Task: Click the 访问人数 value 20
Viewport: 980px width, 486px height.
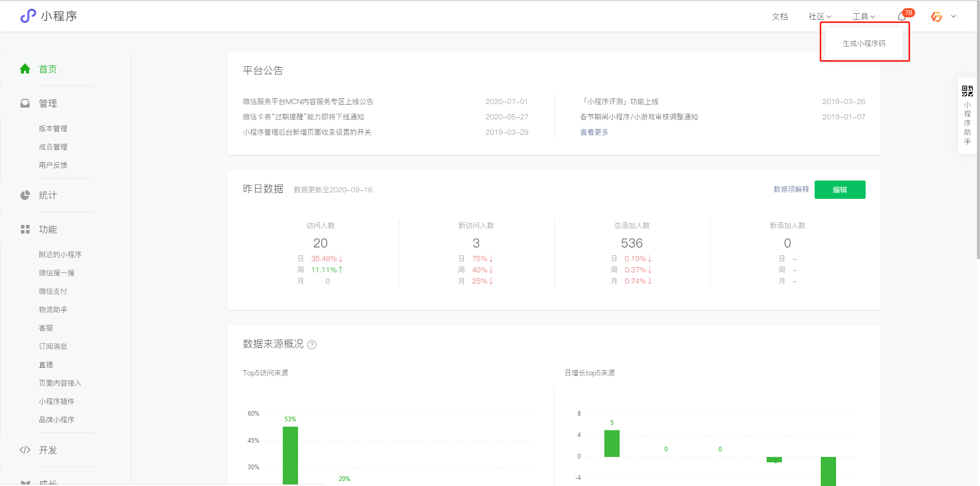Action: pos(321,243)
